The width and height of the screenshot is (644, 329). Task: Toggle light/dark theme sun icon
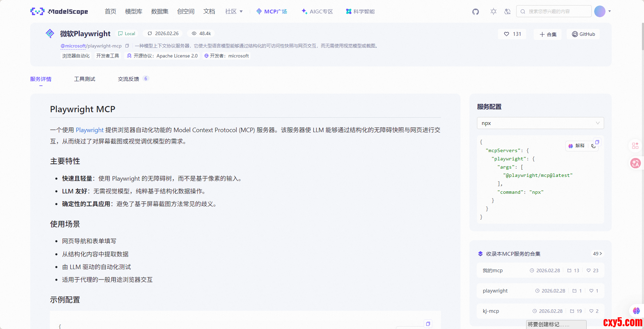(x=493, y=11)
